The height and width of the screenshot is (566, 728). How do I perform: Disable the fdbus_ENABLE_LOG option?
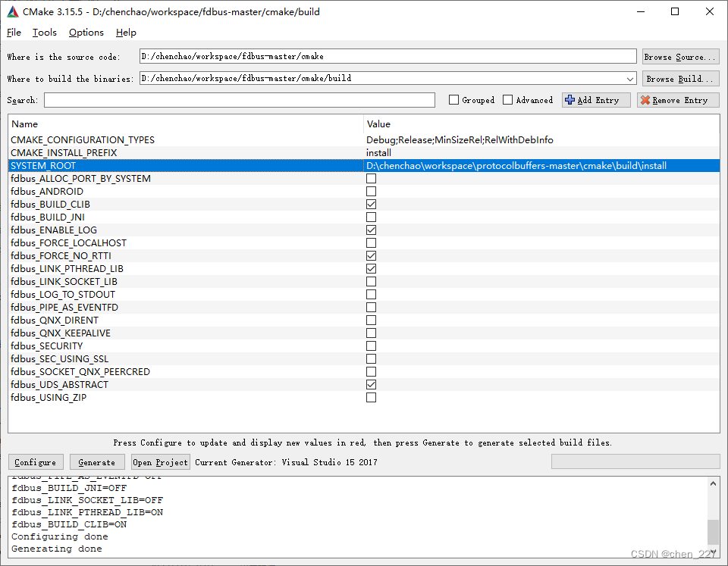pyautogui.click(x=371, y=230)
